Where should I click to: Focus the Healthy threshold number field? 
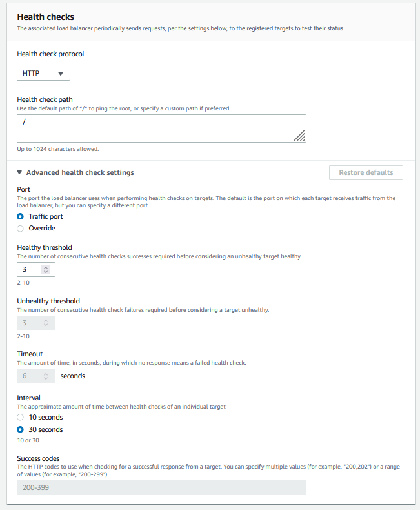click(30, 269)
